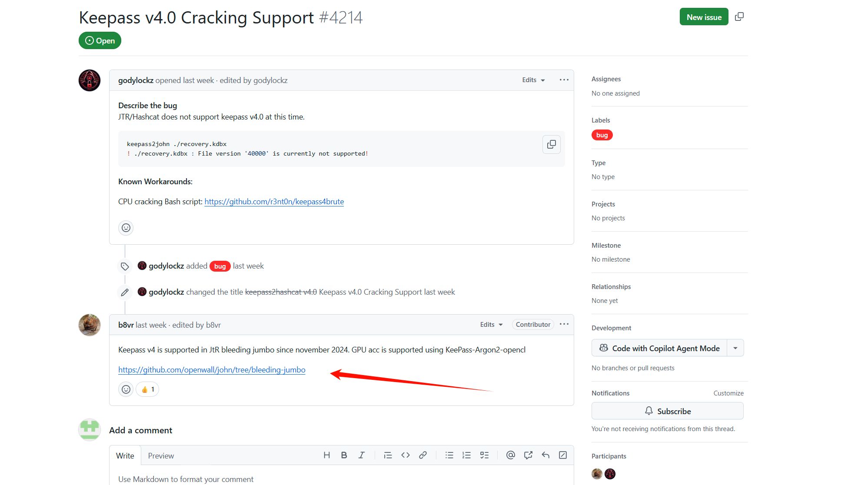
Task: Reference an issue or pull request icon
Action: coord(528,455)
